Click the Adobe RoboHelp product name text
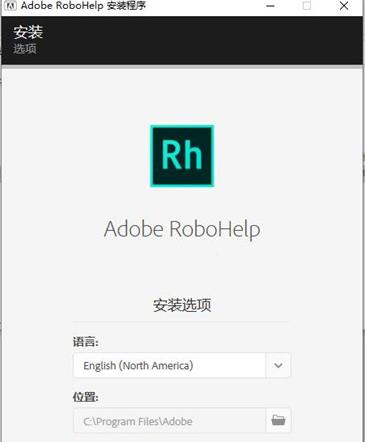Image resolution: width=365 pixels, height=442 pixels. (182, 230)
